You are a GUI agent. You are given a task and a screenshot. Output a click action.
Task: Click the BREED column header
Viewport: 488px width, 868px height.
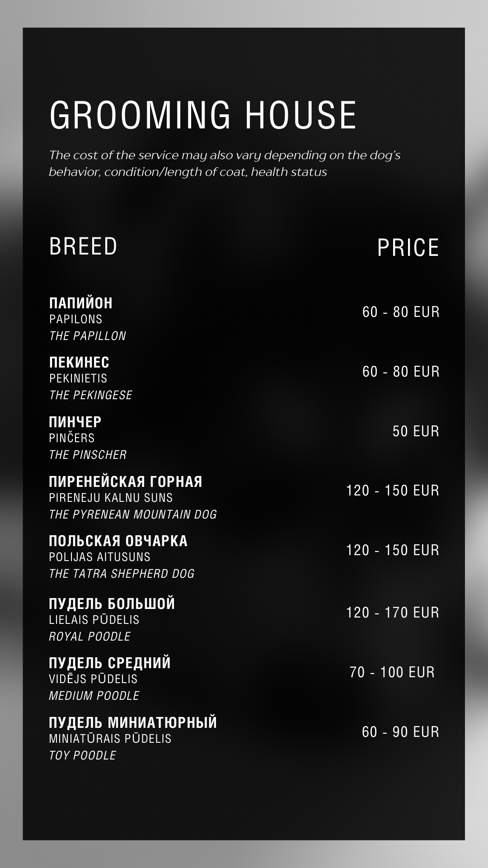click(x=83, y=246)
